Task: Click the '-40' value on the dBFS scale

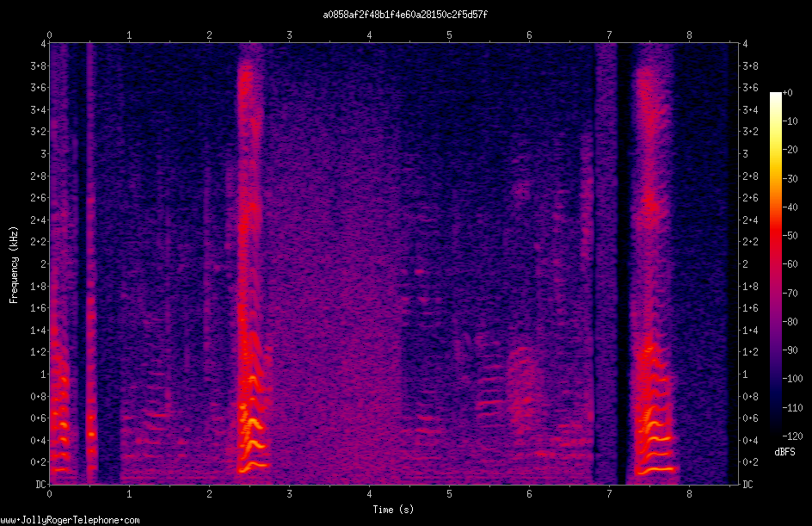Action: (790, 207)
